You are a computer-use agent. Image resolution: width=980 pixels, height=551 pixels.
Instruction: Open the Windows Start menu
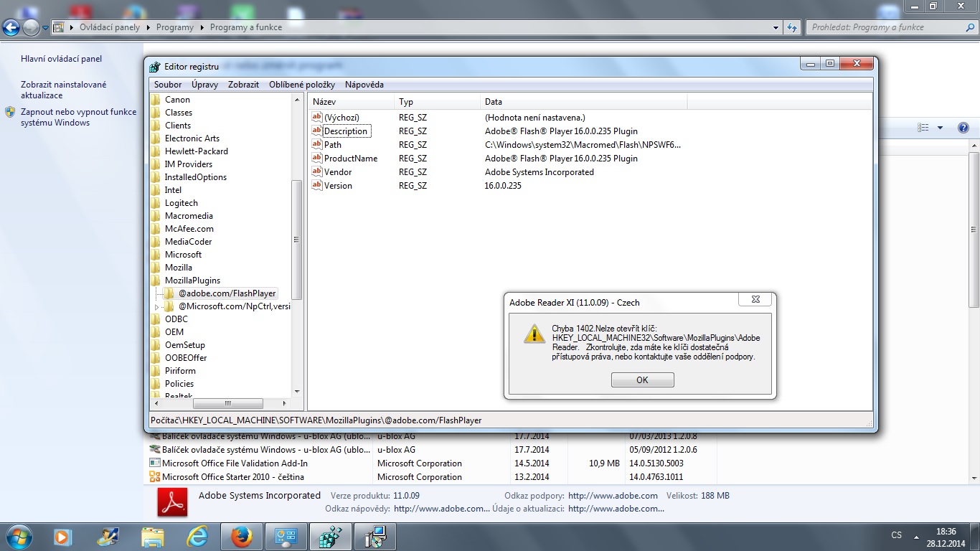18,537
